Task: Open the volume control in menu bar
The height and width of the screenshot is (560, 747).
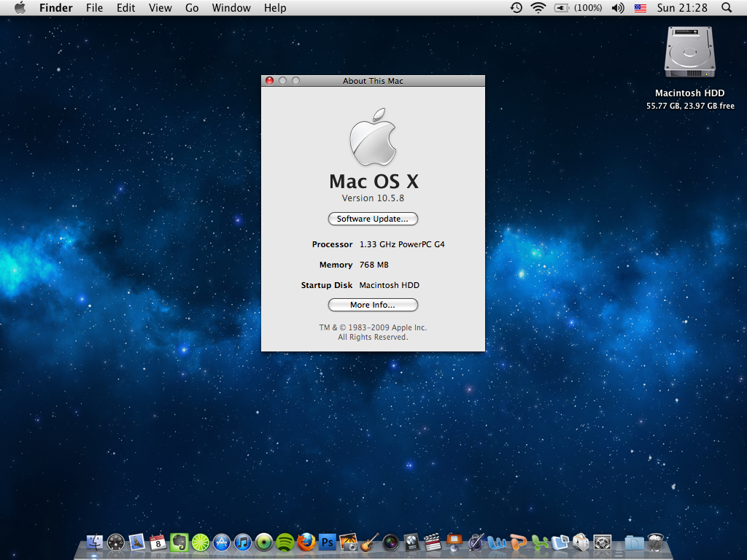Action: tap(618, 7)
